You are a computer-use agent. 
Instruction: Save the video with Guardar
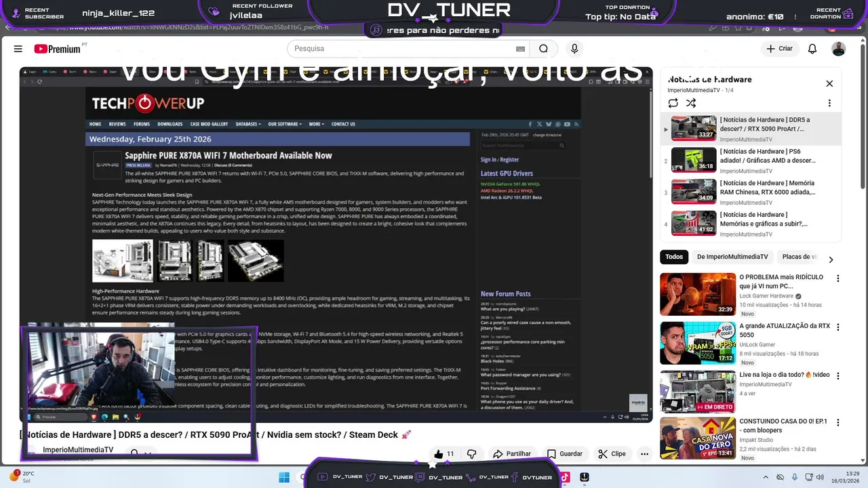pyautogui.click(x=565, y=454)
